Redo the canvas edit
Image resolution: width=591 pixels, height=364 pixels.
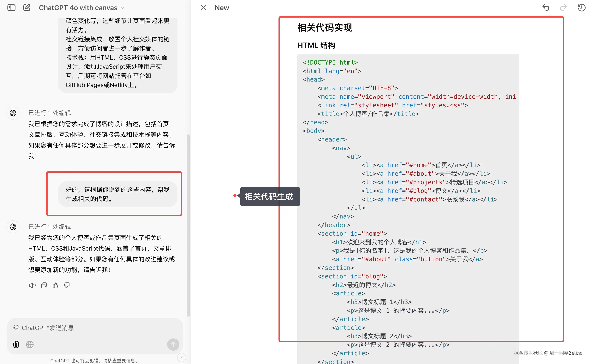pos(563,7)
